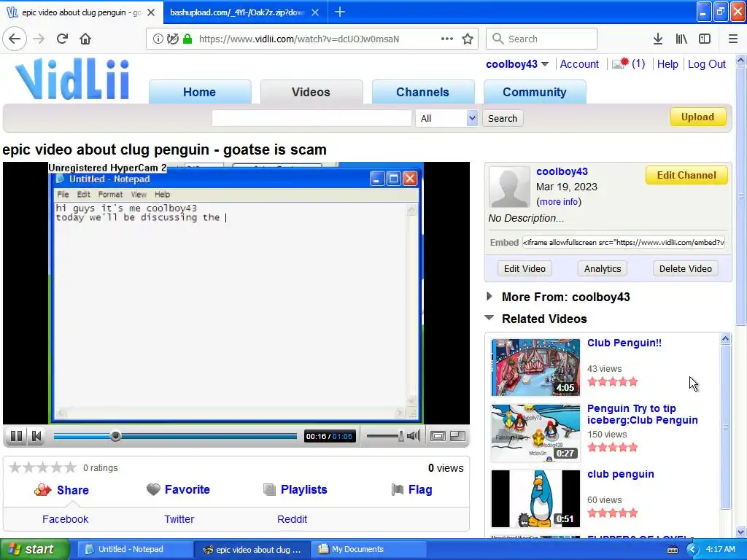Click the VidLii search text field
Viewport: 747px width, 560px height.
coord(311,118)
